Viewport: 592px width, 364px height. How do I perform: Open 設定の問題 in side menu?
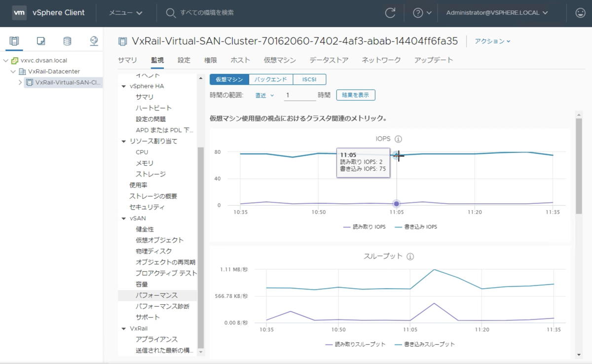click(151, 119)
